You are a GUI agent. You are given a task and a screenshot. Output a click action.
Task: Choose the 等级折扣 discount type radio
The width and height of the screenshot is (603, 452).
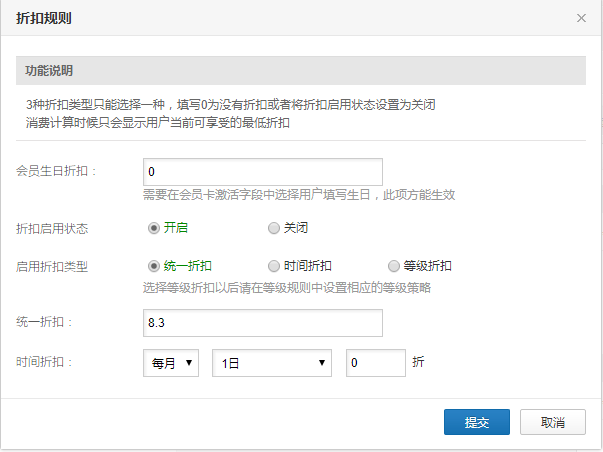(393, 266)
